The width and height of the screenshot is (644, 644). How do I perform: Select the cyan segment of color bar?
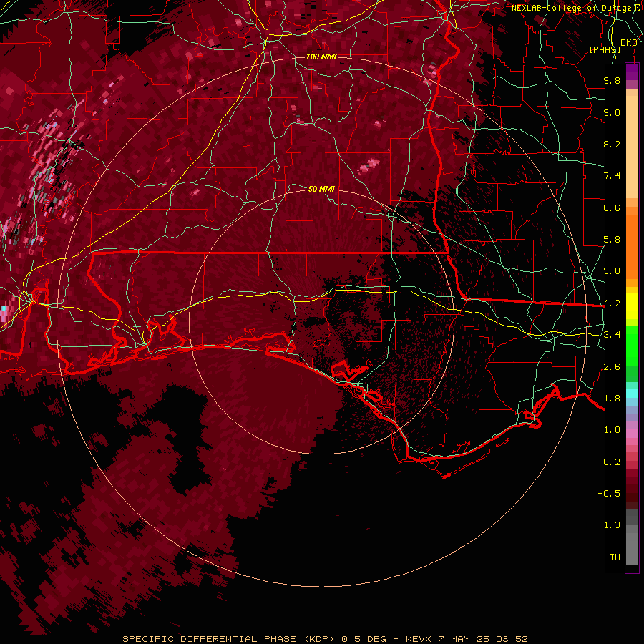[632, 394]
